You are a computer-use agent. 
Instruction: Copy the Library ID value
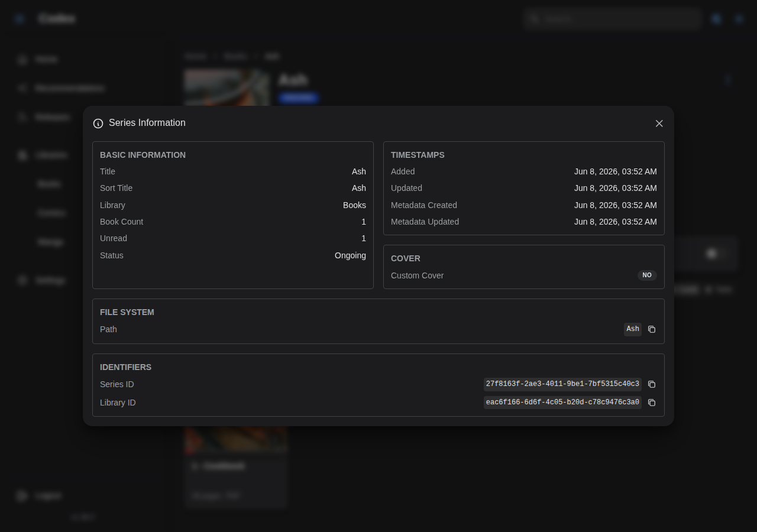click(652, 403)
